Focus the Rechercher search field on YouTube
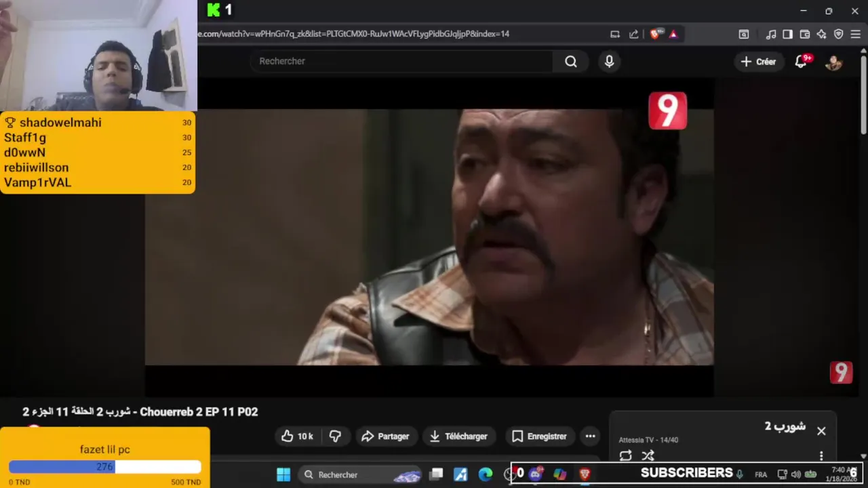 click(x=401, y=61)
